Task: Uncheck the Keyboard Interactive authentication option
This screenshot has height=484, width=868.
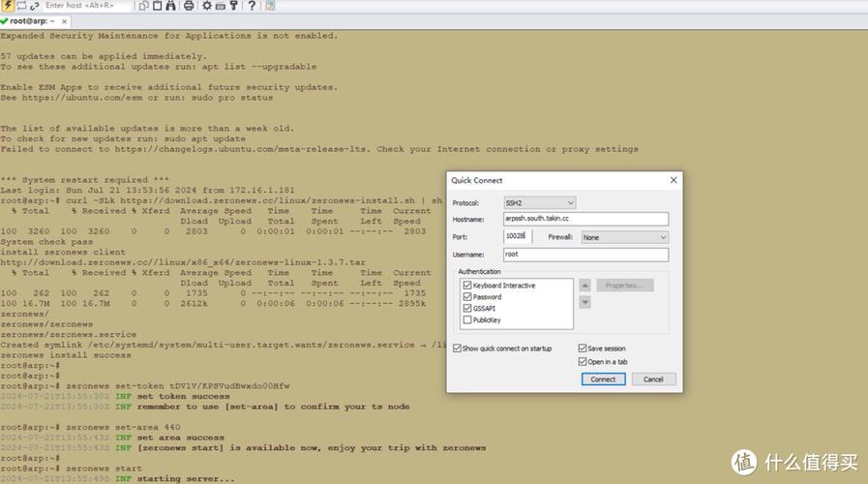Action: pyautogui.click(x=467, y=286)
